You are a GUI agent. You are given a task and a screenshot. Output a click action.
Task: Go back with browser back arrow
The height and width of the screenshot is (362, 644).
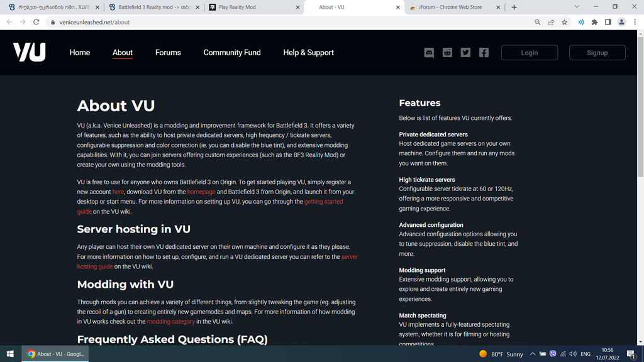click(9, 22)
